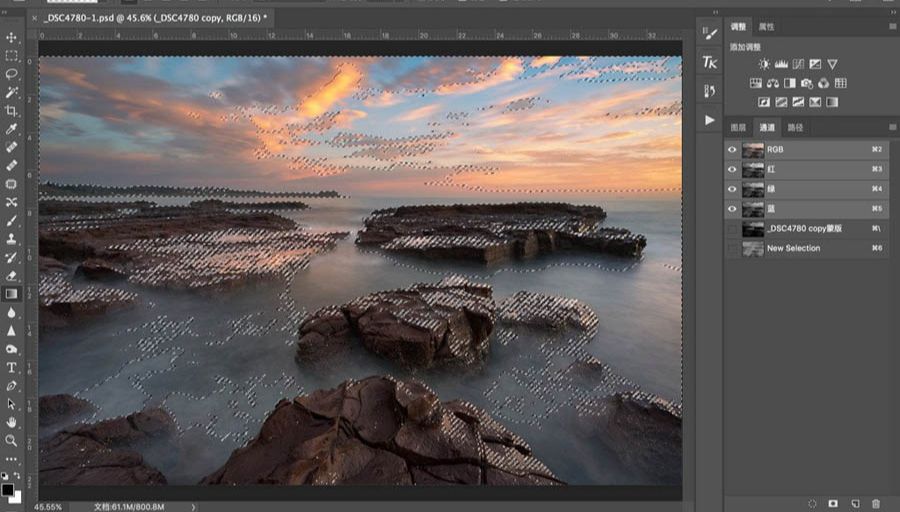Hide the 蓝 channel eye
900x512 pixels.
[732, 209]
